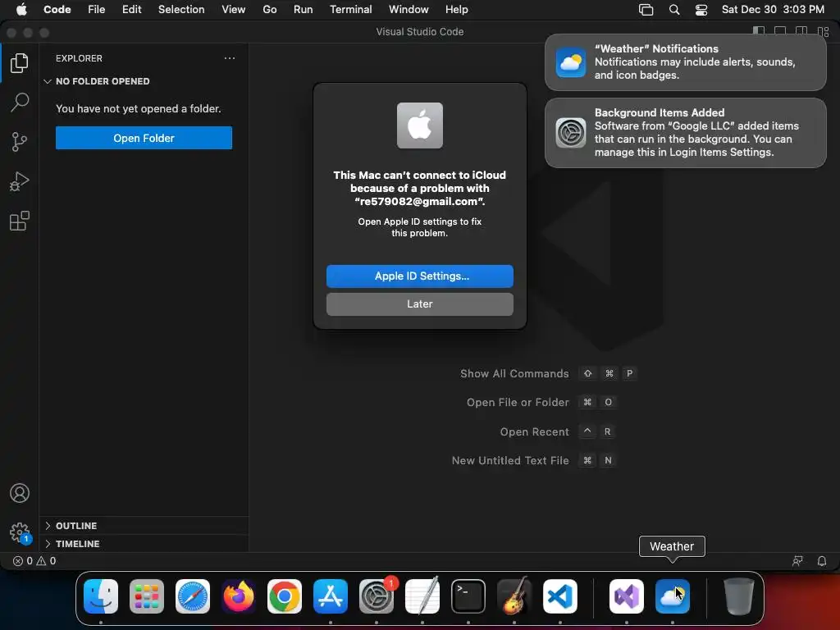Open the Run and Debug view

pyautogui.click(x=20, y=181)
